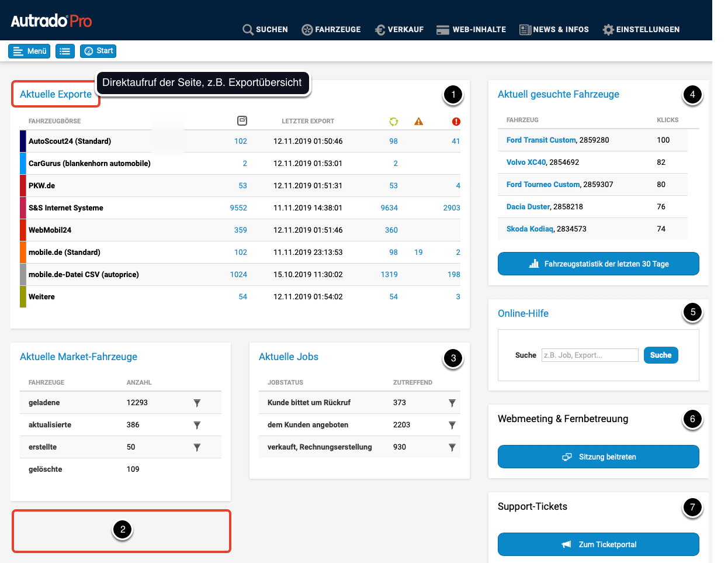Click the Start button
This screenshot has height=563, width=728.
[98, 51]
